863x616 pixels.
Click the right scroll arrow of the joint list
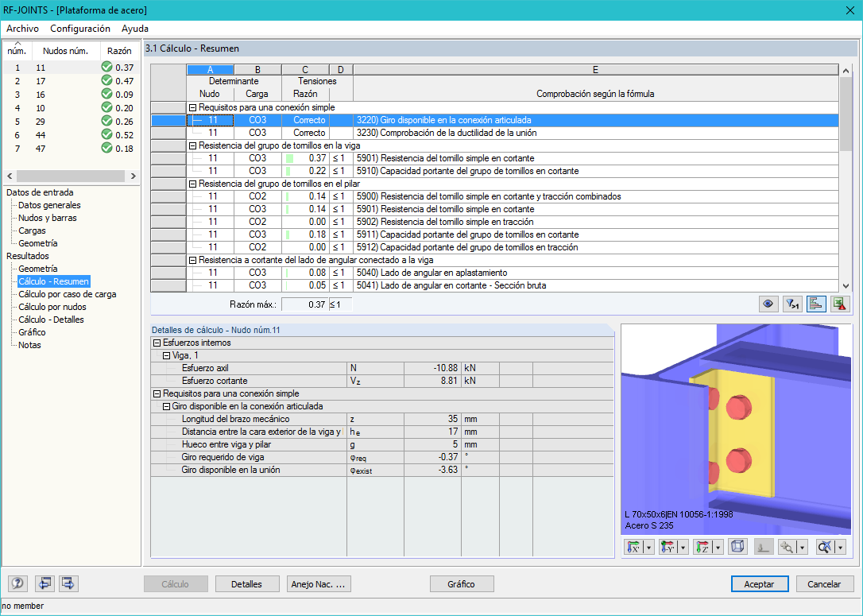(133, 176)
